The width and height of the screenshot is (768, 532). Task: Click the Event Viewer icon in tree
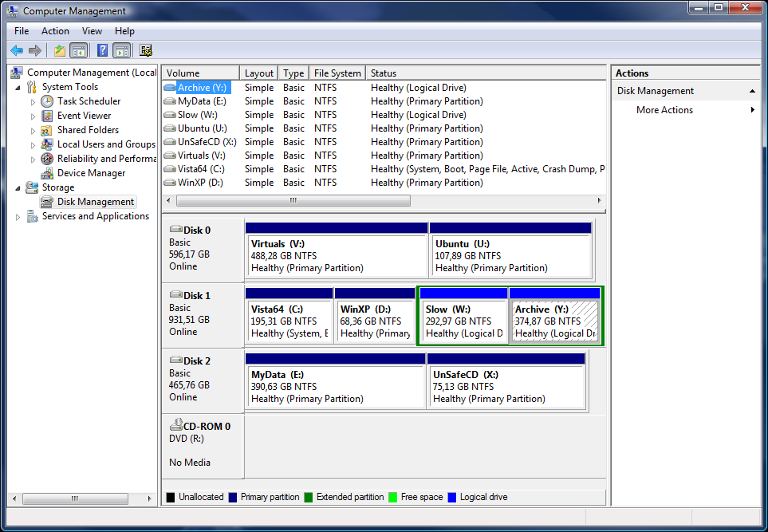point(47,116)
